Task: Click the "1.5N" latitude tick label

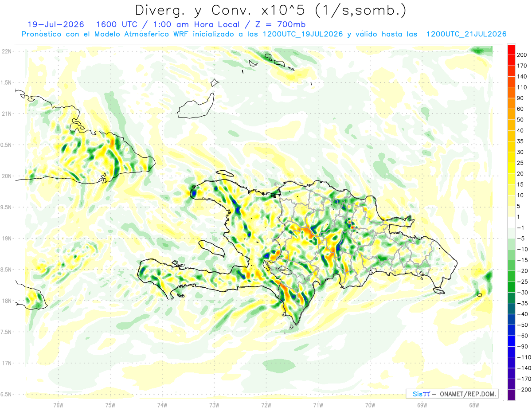Action: [x=6, y=82]
